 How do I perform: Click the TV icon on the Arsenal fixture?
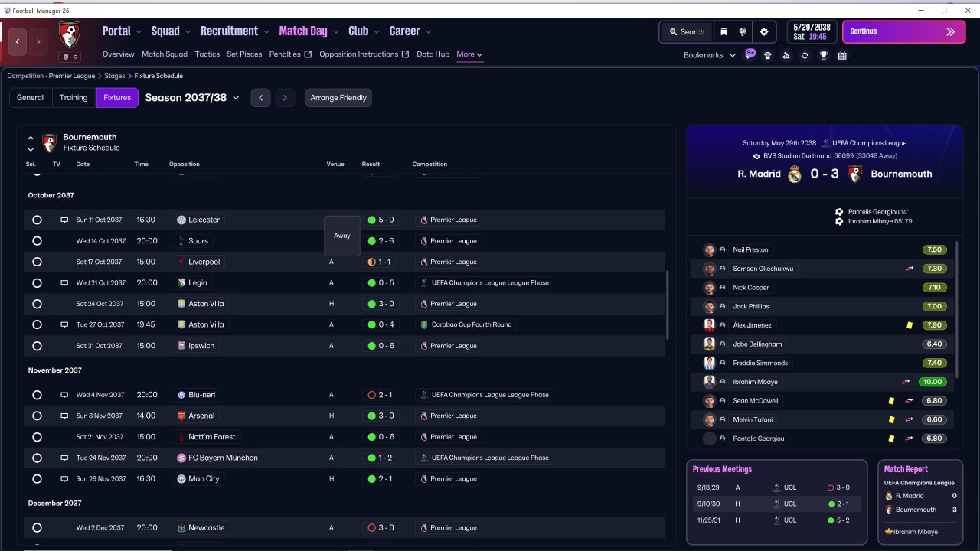click(65, 416)
